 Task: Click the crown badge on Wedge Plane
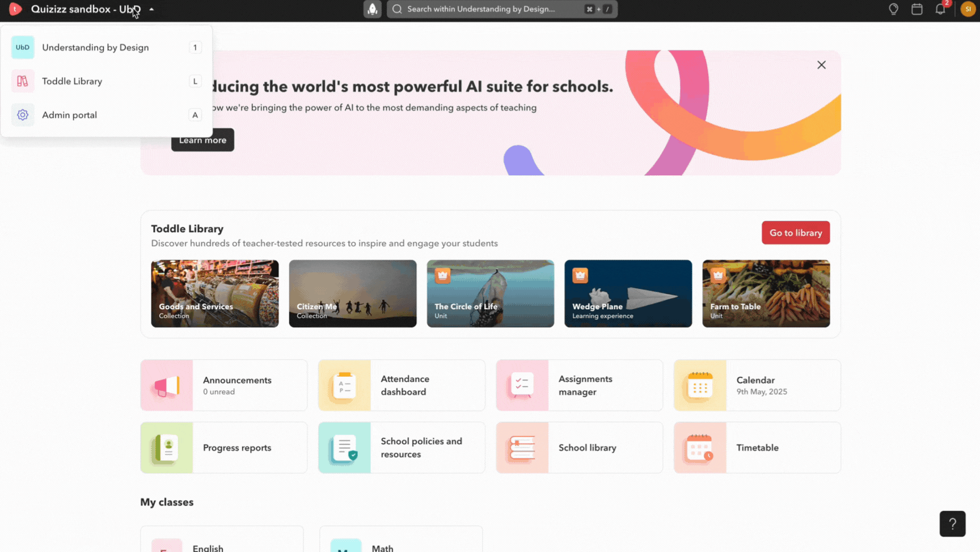(580, 276)
